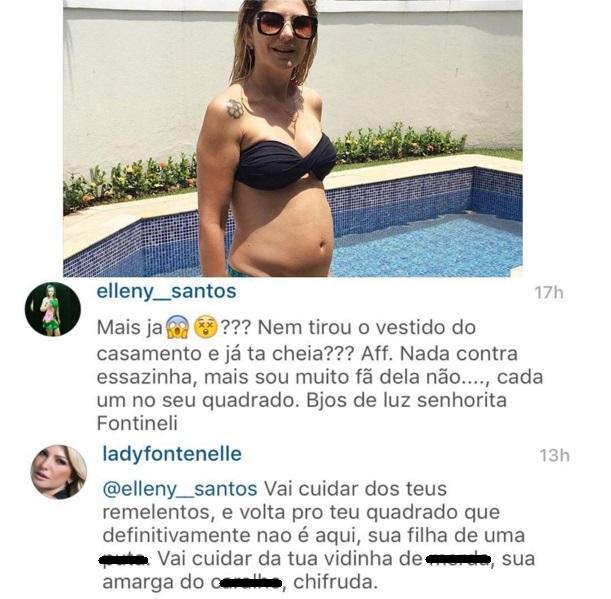Click the black censor bar after 'vidinha de'
The image size is (611, 599).
pos(458,560)
